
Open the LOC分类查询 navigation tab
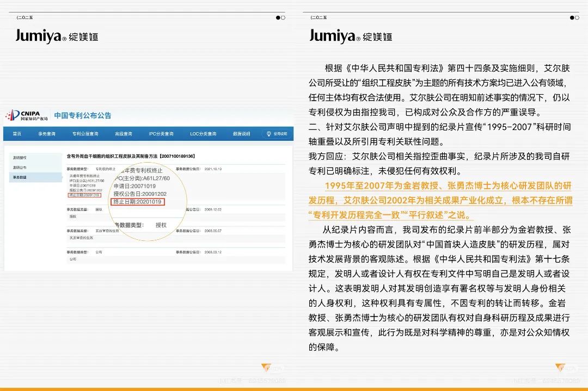coord(203,134)
